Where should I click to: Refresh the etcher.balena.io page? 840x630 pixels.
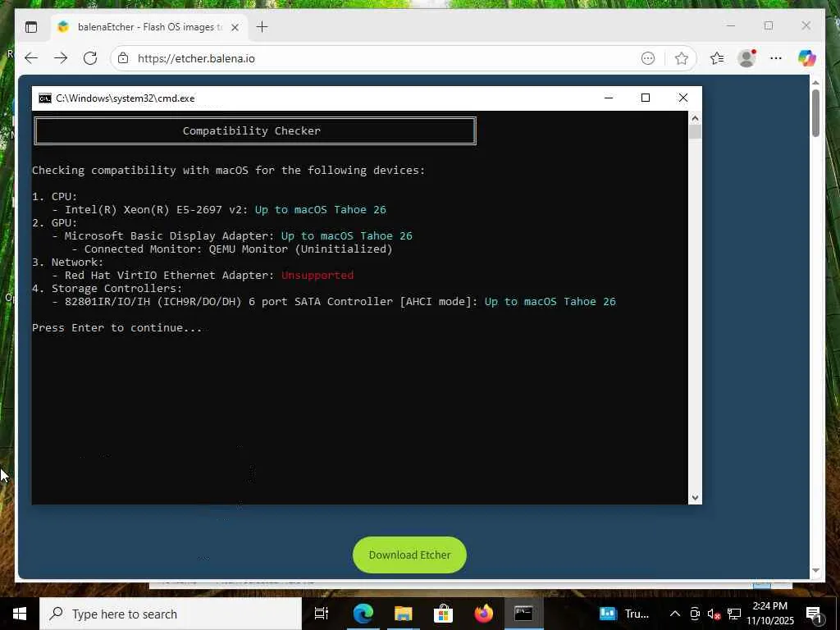[90, 58]
